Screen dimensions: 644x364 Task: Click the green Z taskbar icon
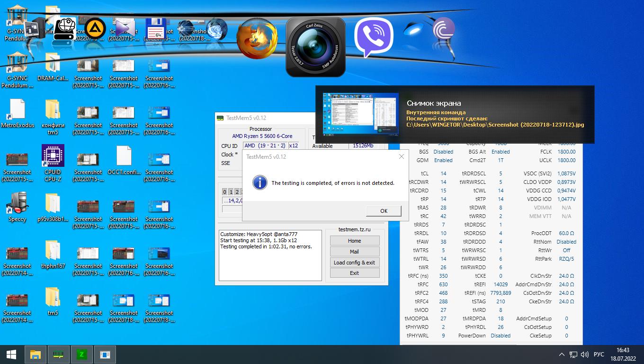click(82, 355)
